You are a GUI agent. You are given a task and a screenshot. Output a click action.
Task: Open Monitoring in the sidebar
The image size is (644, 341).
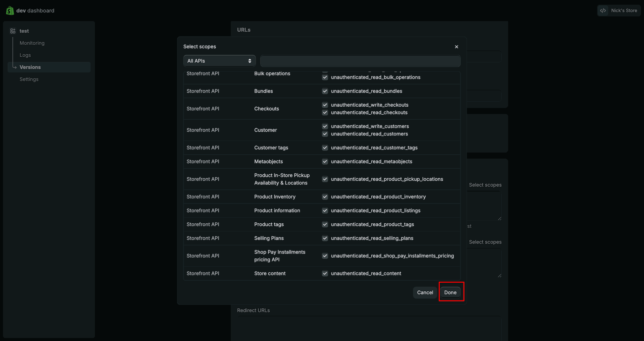[x=32, y=43]
